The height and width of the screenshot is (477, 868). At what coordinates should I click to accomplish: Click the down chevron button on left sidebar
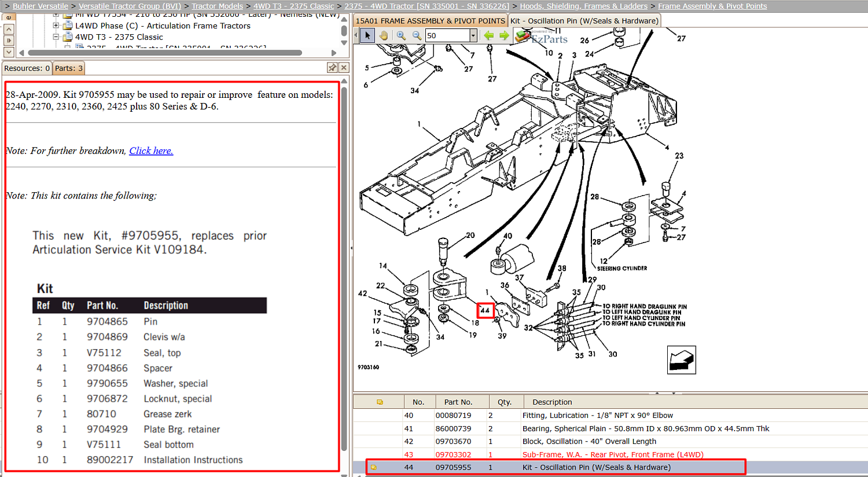[9, 52]
